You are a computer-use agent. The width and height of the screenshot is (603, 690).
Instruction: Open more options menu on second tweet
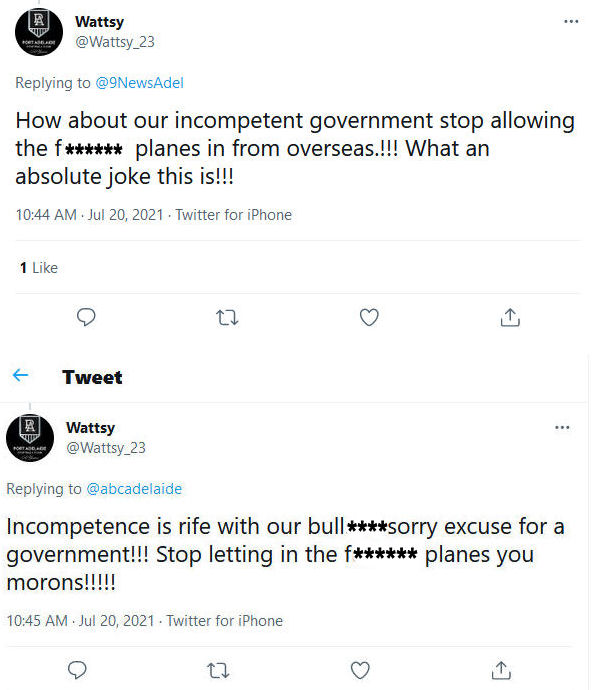(x=562, y=428)
